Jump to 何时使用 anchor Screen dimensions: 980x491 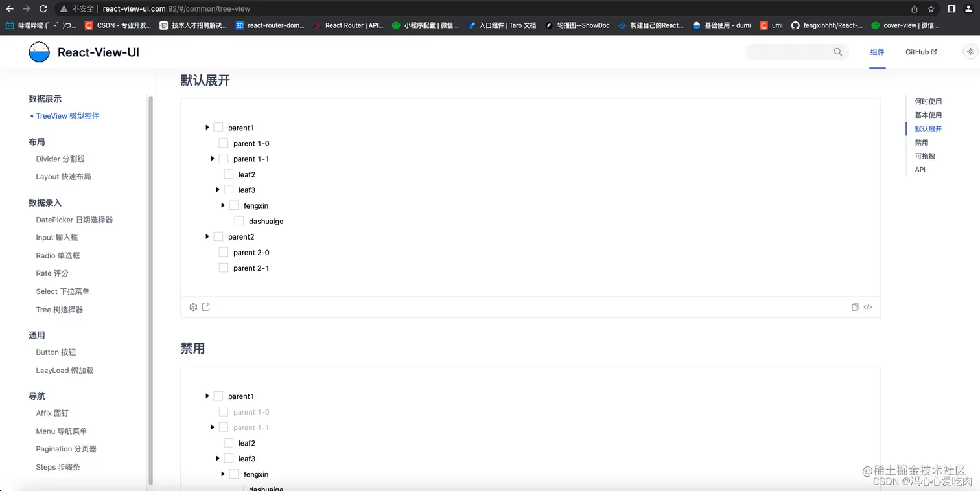(x=928, y=102)
